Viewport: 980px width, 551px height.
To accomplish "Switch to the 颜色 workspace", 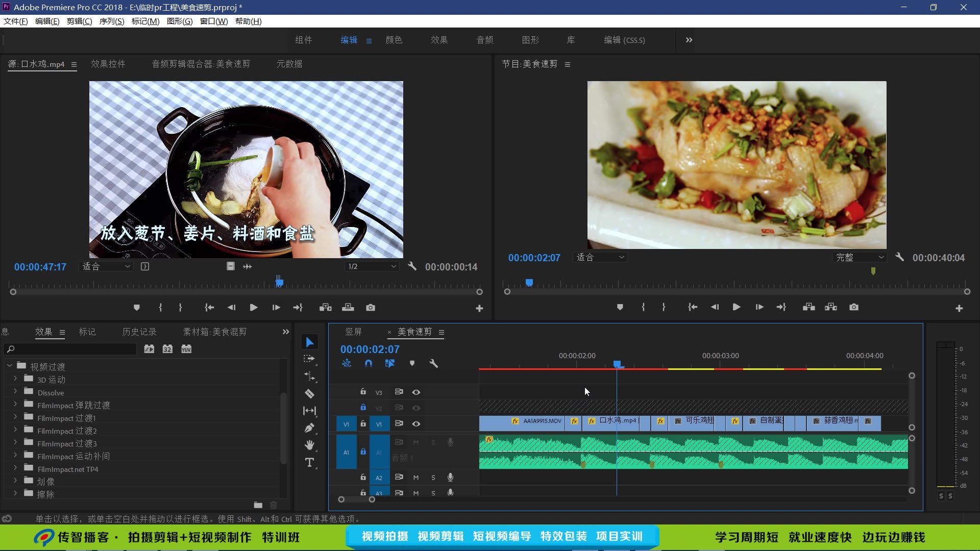I will click(394, 40).
